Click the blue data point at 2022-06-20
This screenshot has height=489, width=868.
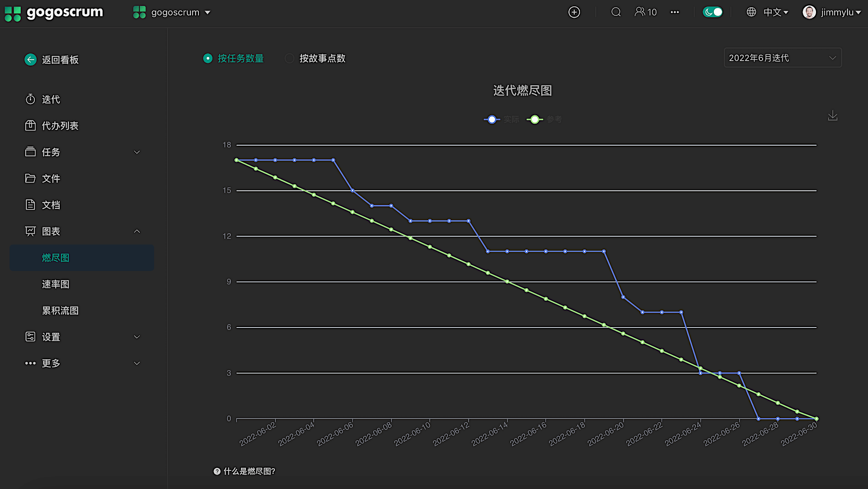(x=623, y=297)
